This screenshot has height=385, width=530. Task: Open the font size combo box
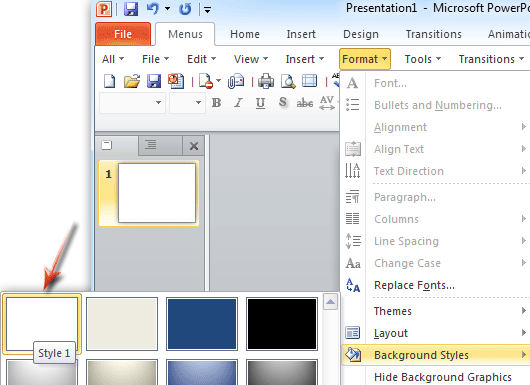[x=187, y=102]
